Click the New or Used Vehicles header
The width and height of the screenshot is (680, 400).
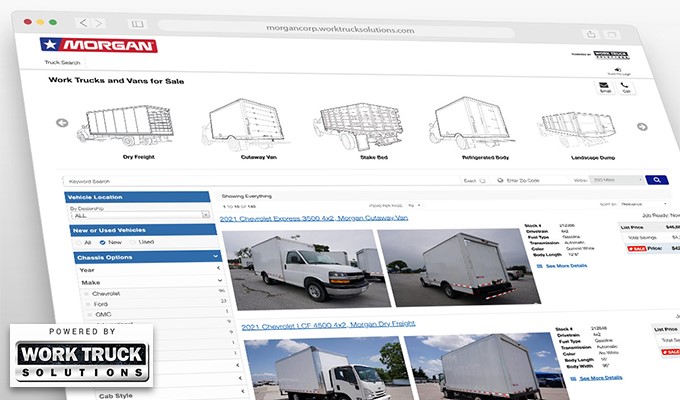click(143, 230)
